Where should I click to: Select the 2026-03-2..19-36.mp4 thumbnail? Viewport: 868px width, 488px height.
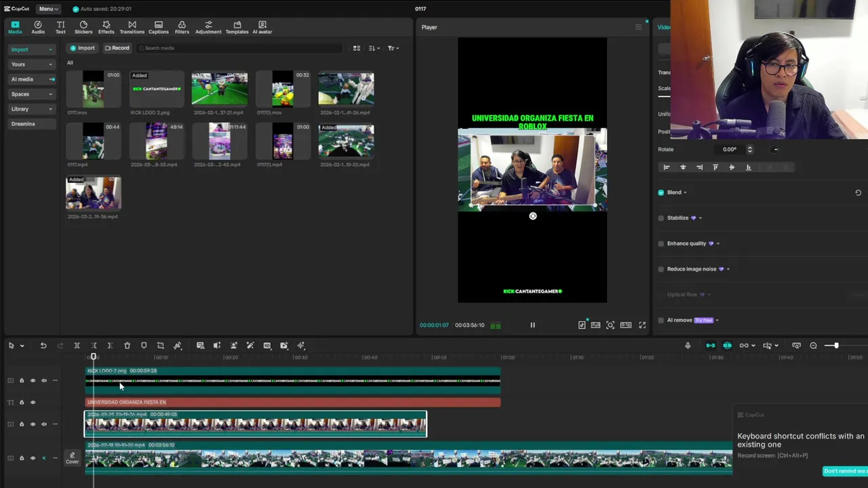93,194
